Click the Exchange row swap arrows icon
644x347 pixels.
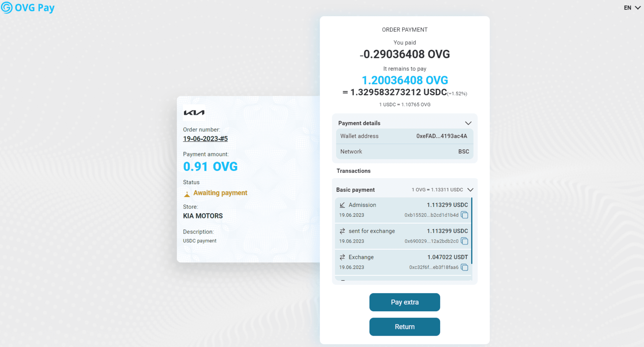coord(342,257)
